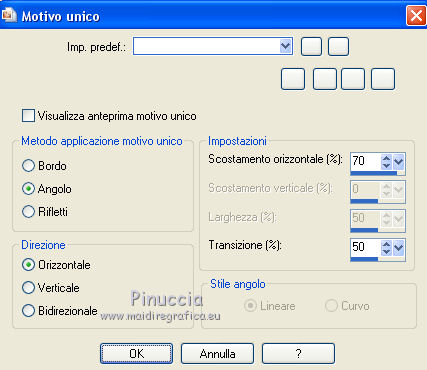Image resolution: width=427 pixels, height=370 pixels.
Task: Click the Transizione value field showing 50
Action: pos(366,247)
